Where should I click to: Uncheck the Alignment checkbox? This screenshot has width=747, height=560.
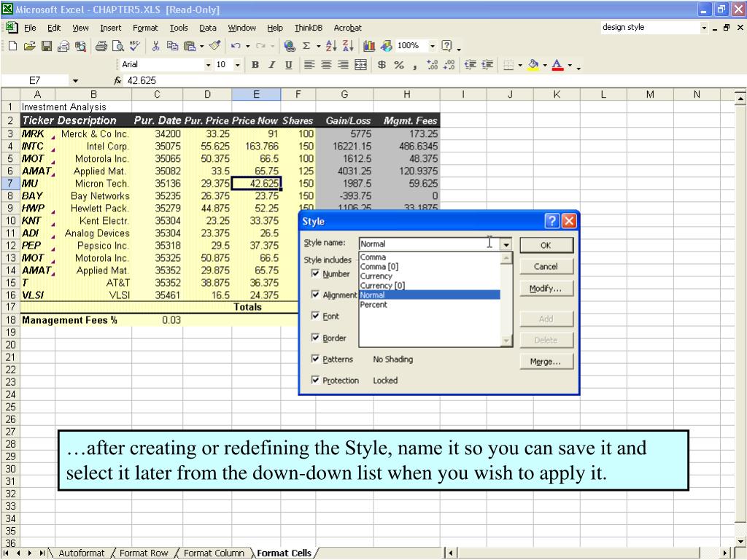pyautogui.click(x=315, y=295)
